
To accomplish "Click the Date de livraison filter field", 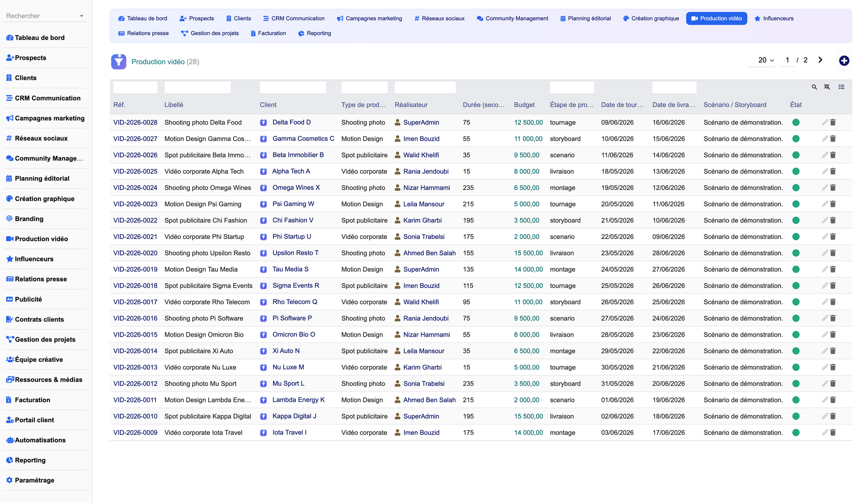I will tap(674, 87).
